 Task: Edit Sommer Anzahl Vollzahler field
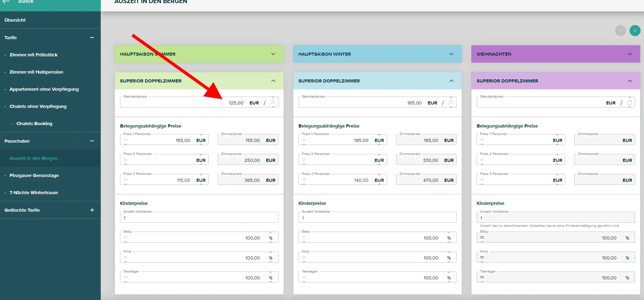coord(199,218)
